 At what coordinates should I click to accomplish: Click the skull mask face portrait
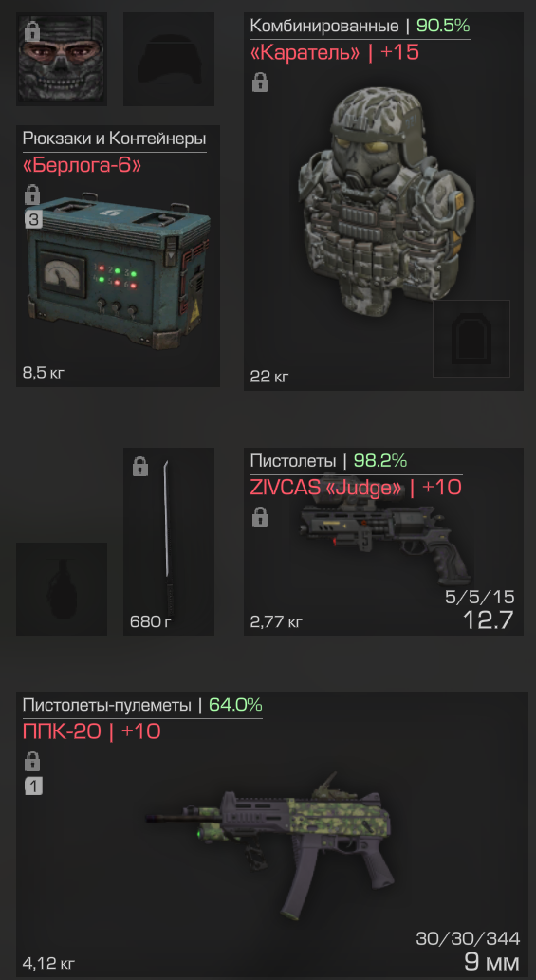coord(62,60)
